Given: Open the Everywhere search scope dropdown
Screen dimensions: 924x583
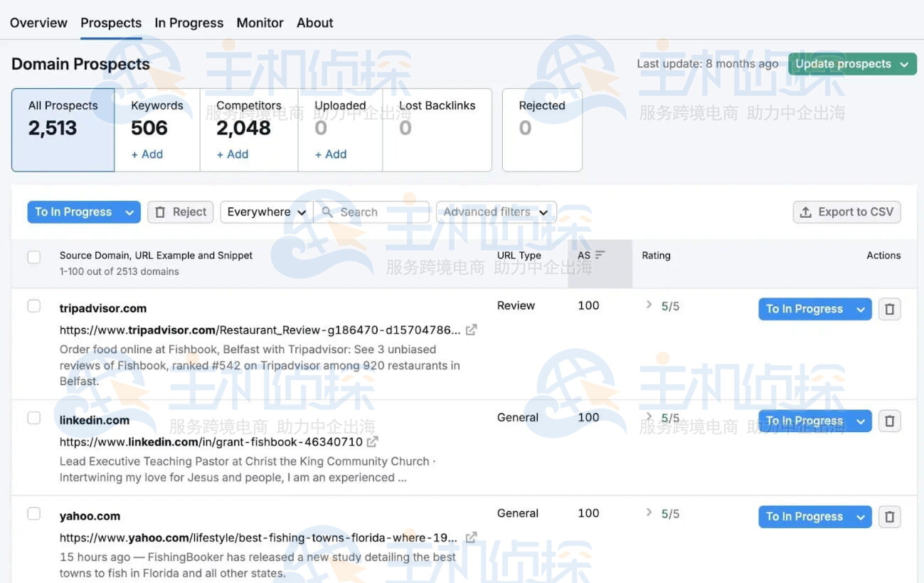Looking at the screenshot, I should (267, 212).
